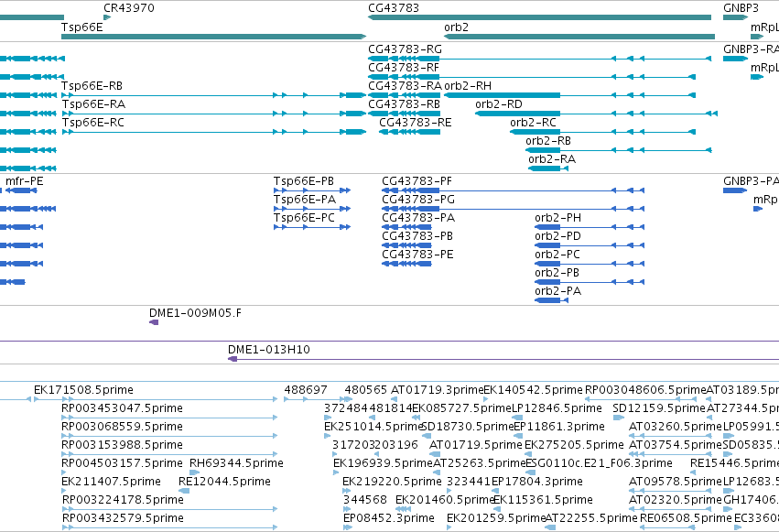The width and height of the screenshot is (779, 532).
Task: Click the orb2-RB transcript label
Action: coord(548,141)
